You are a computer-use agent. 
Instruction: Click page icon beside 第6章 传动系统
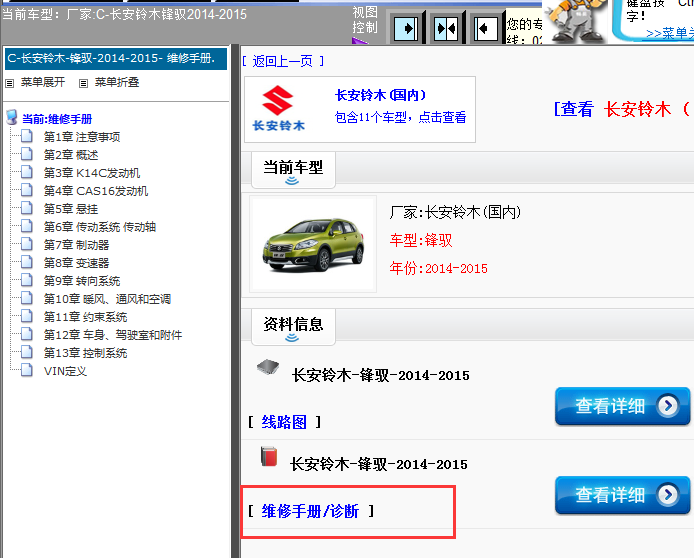pos(27,226)
